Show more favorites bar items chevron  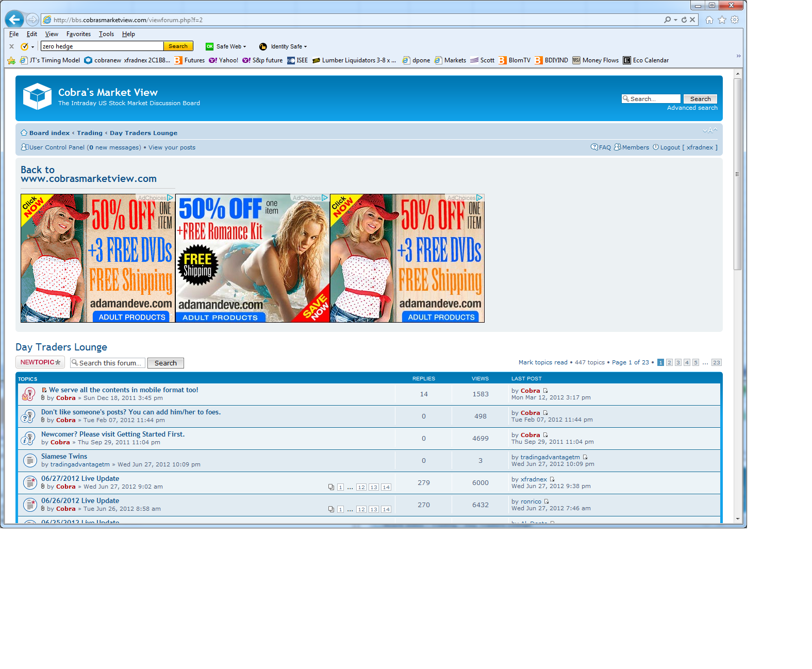[x=738, y=56]
